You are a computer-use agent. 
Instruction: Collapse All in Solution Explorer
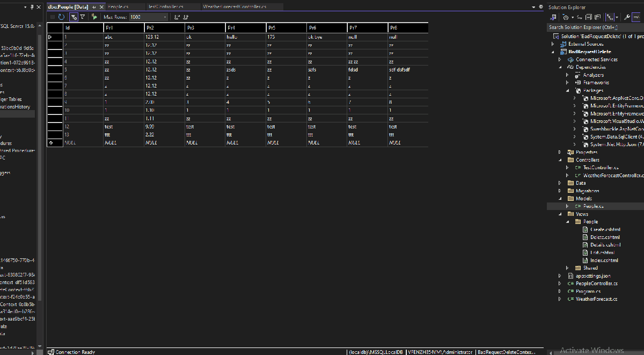click(589, 17)
